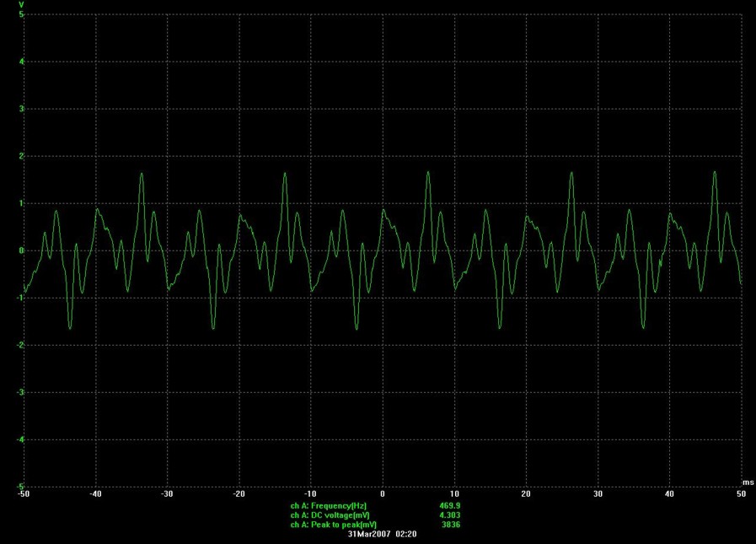This screenshot has height=544, width=756.
Task: Click the 'V' voltage axis unit label
Action: click(x=21, y=5)
